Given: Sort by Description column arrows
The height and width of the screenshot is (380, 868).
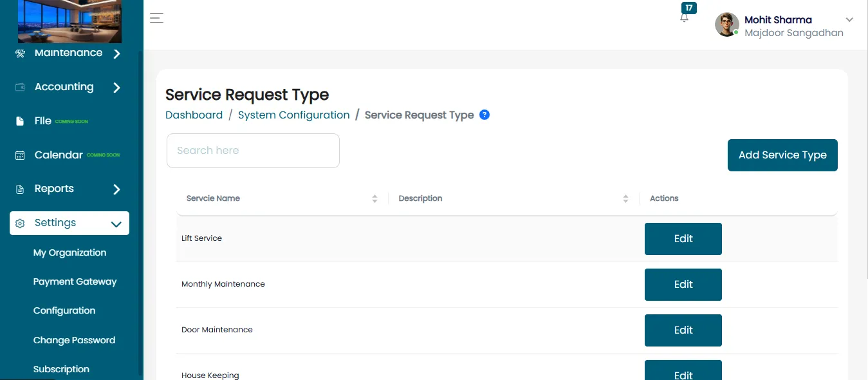Looking at the screenshot, I should [x=625, y=199].
